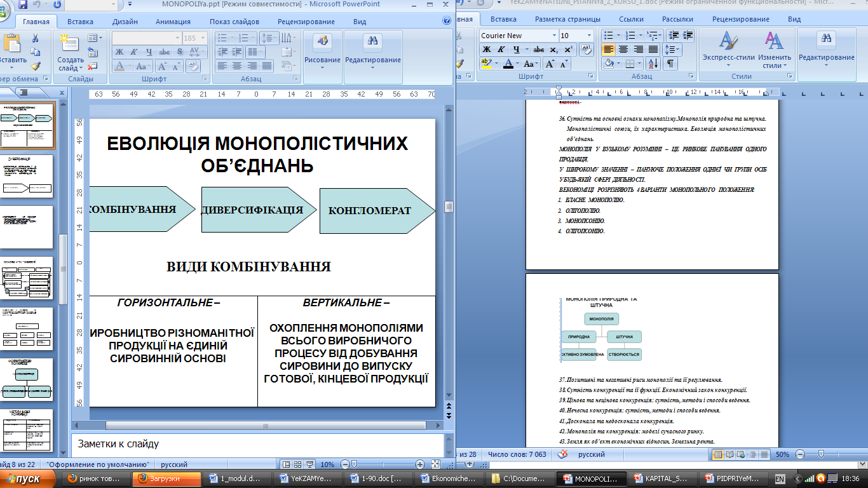
Task: Click the slide Layout icon in Слайды group
Action: (93, 38)
